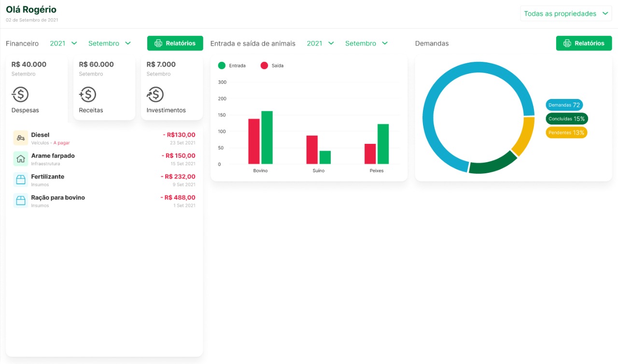618x364 pixels.
Task: Click the - R$ 232,00 amount
Action: pyautogui.click(x=178, y=177)
